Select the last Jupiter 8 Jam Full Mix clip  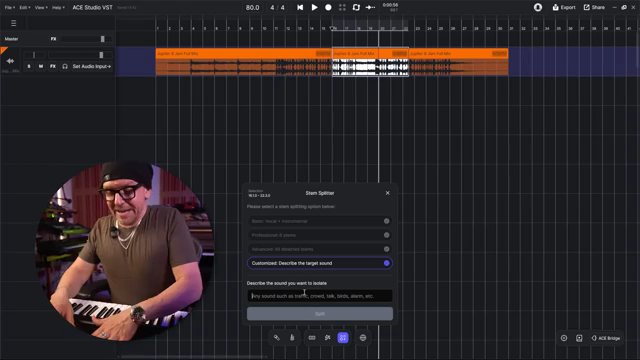click(458, 62)
